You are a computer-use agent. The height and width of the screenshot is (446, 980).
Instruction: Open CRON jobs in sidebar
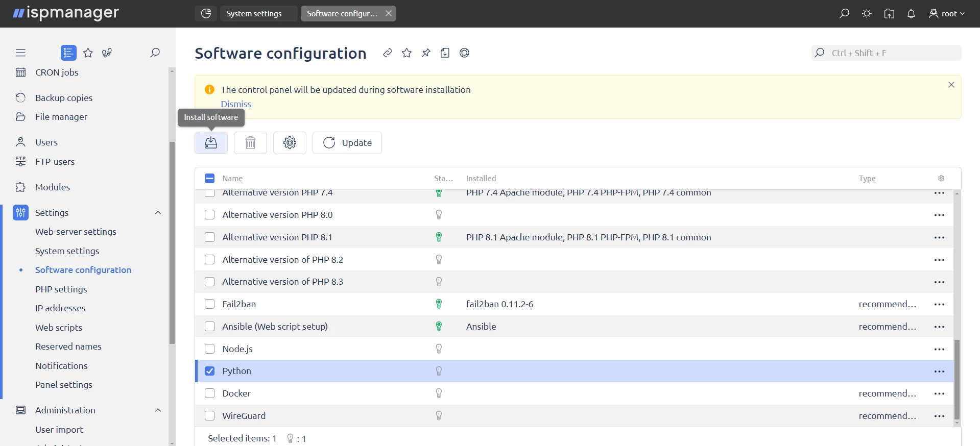57,72
